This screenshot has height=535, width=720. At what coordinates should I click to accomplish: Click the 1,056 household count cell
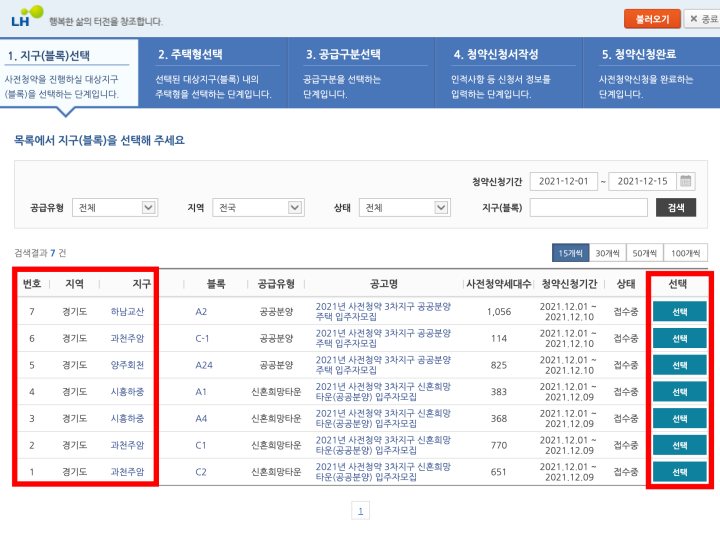(499, 311)
